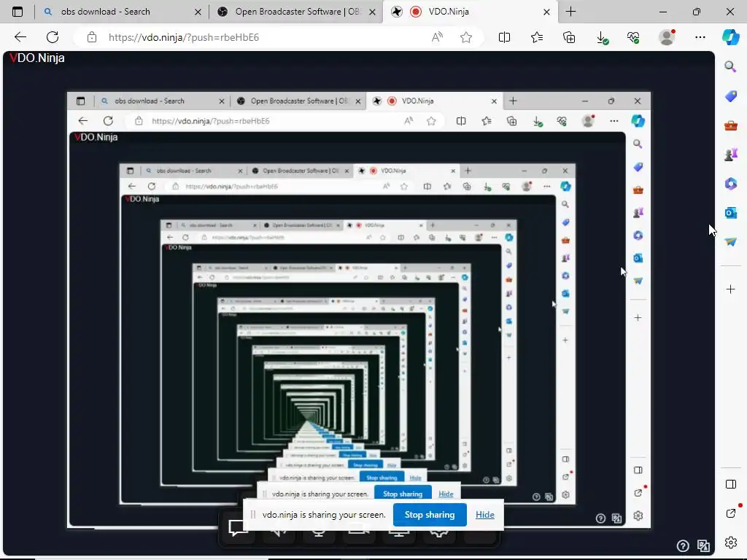
Task: Stop sharing your screen
Action: pos(429,515)
